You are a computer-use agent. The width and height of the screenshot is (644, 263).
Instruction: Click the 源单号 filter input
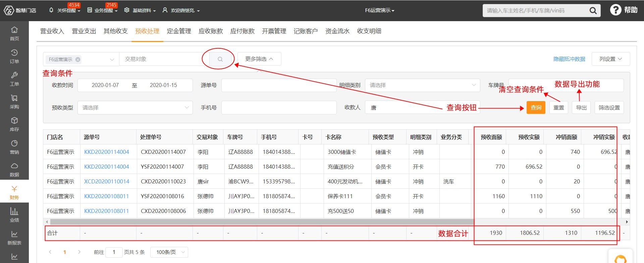point(279,85)
